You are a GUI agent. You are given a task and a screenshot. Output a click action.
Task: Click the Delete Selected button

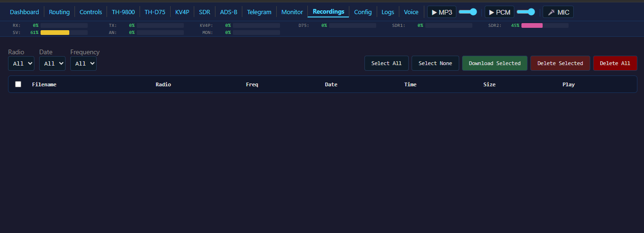(560, 63)
